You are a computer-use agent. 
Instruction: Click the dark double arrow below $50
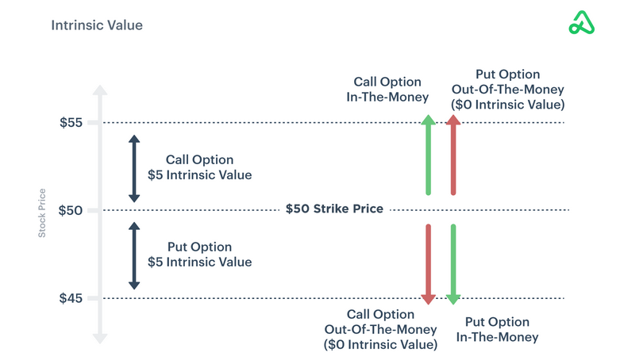point(134,255)
